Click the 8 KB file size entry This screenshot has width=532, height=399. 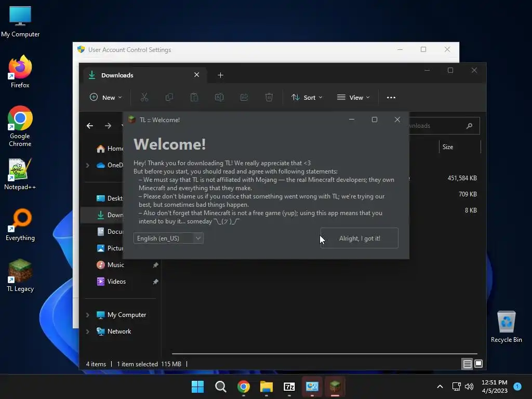(471, 210)
